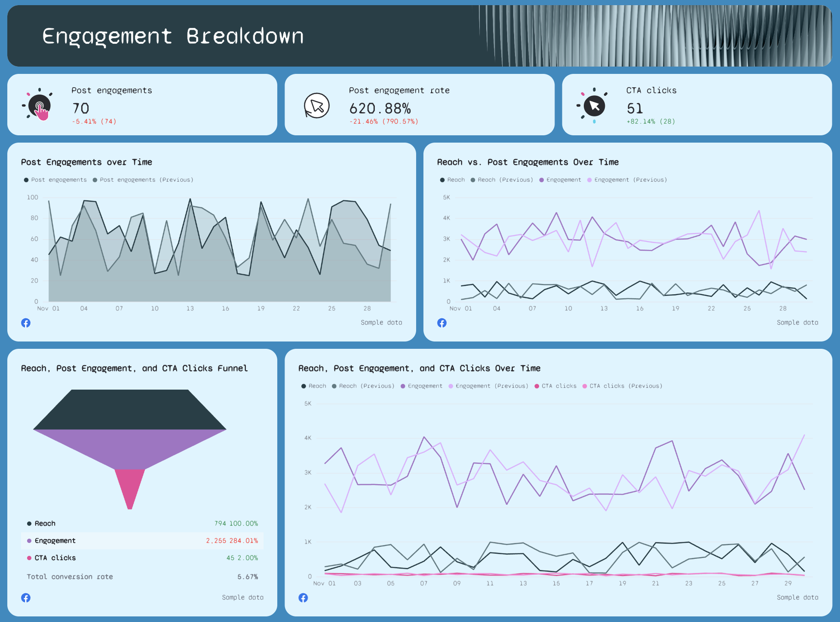Click the Post engagement rate cursor icon
Image resolution: width=840 pixels, height=622 pixels.
[x=317, y=104]
